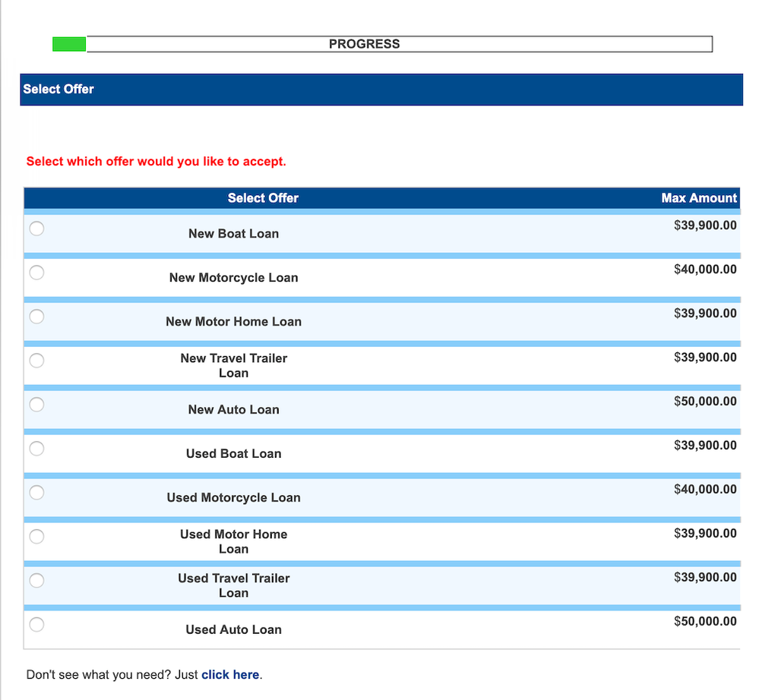Select the New Travel Trailer Loan offer
Screen dimensions: 759x700
[36, 361]
